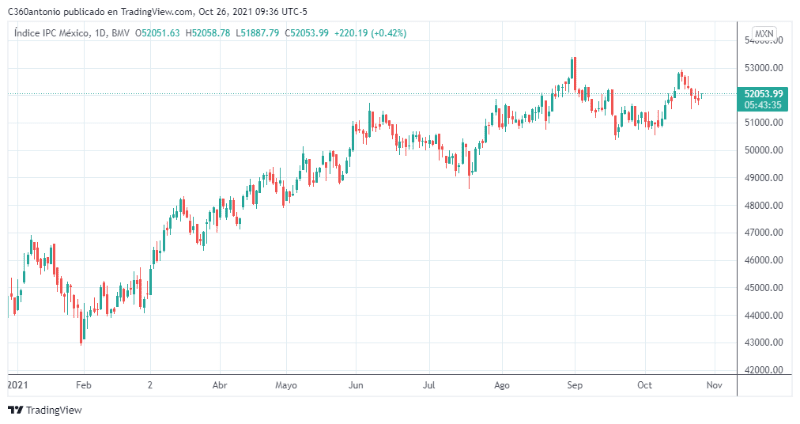800x424 pixels.
Task: Click the 2021 label on time axis
Action: (18, 383)
